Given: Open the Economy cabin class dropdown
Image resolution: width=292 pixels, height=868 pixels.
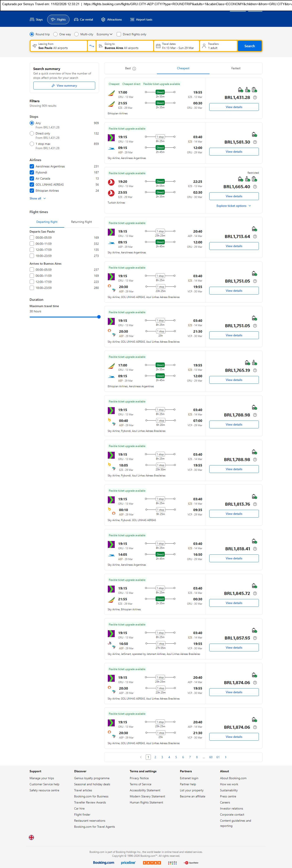Looking at the screenshot, I should coord(104,34).
